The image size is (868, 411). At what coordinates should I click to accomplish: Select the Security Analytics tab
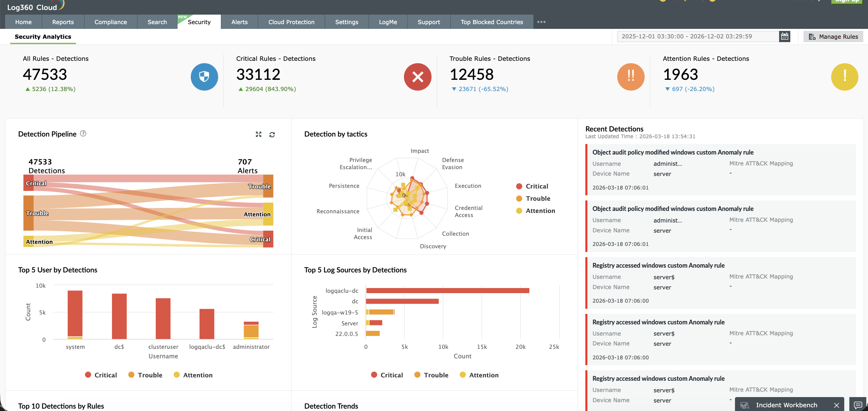pyautogui.click(x=43, y=36)
